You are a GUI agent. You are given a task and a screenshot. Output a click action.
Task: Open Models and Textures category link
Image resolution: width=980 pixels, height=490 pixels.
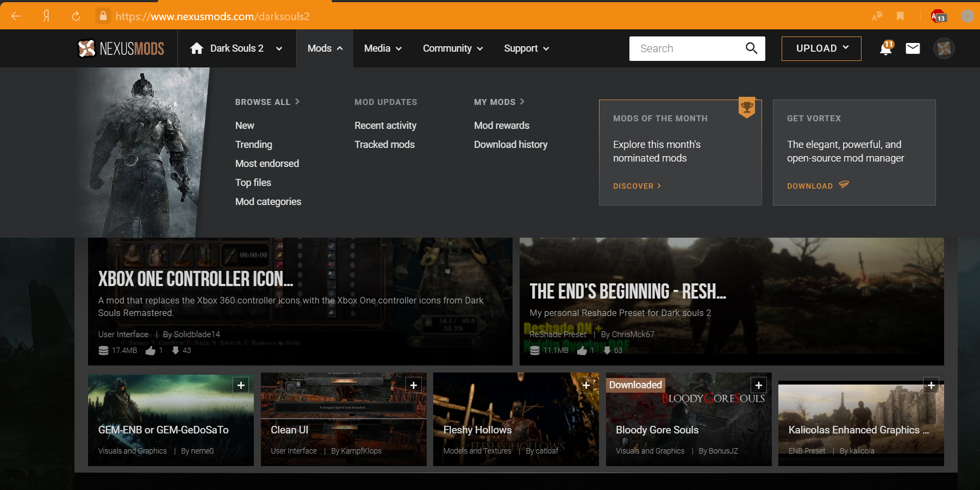click(477, 451)
